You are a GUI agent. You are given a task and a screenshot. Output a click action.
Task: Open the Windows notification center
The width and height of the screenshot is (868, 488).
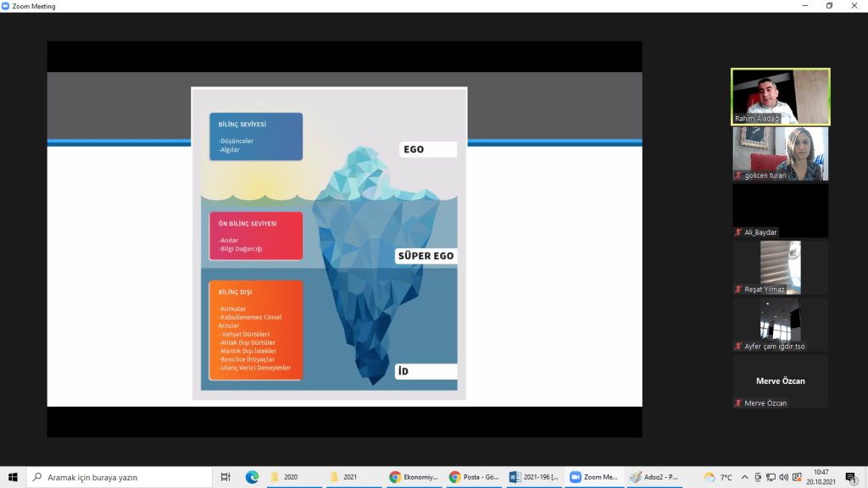[x=851, y=477]
